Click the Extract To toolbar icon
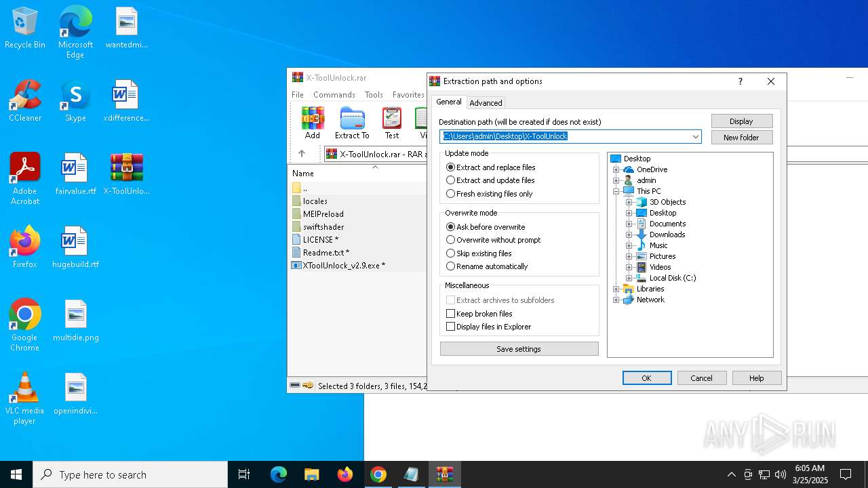Image resolution: width=868 pixels, height=488 pixels. coord(352,123)
